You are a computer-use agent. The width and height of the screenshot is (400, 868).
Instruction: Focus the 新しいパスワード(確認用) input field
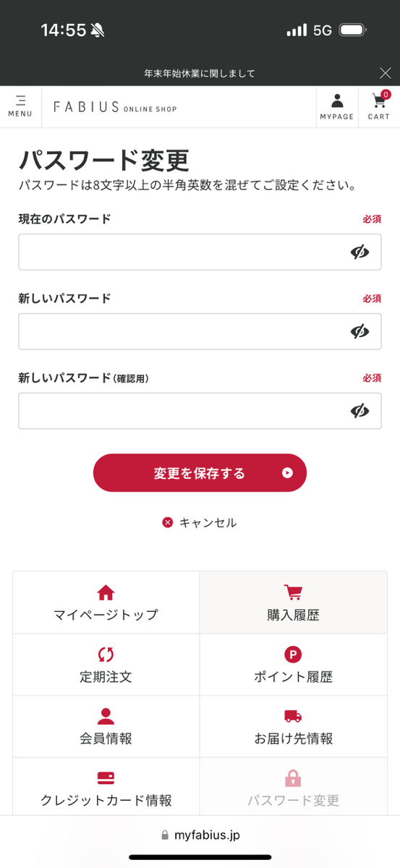[x=200, y=411]
